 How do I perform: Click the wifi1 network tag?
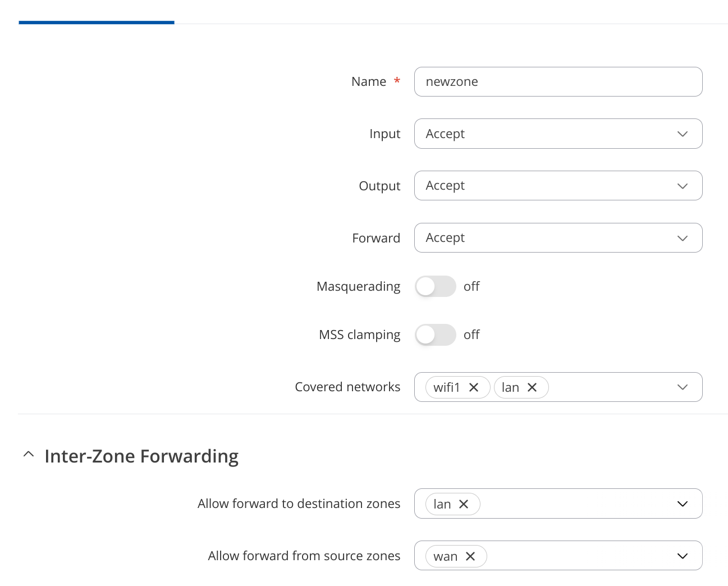click(447, 387)
